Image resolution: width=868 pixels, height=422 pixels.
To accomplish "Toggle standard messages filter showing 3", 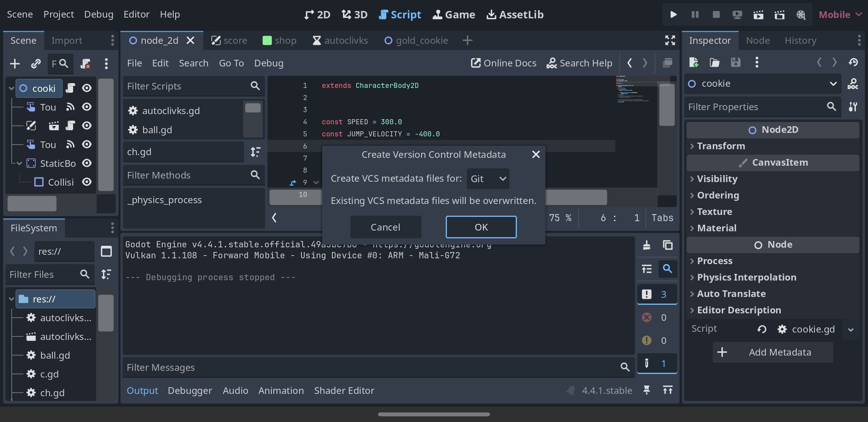I will (x=657, y=294).
